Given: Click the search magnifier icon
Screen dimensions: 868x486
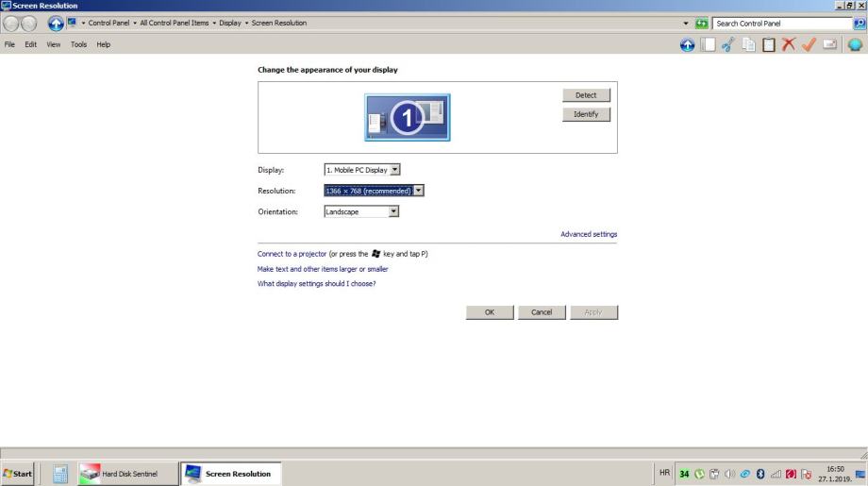Looking at the screenshot, I should pyautogui.click(x=860, y=24).
